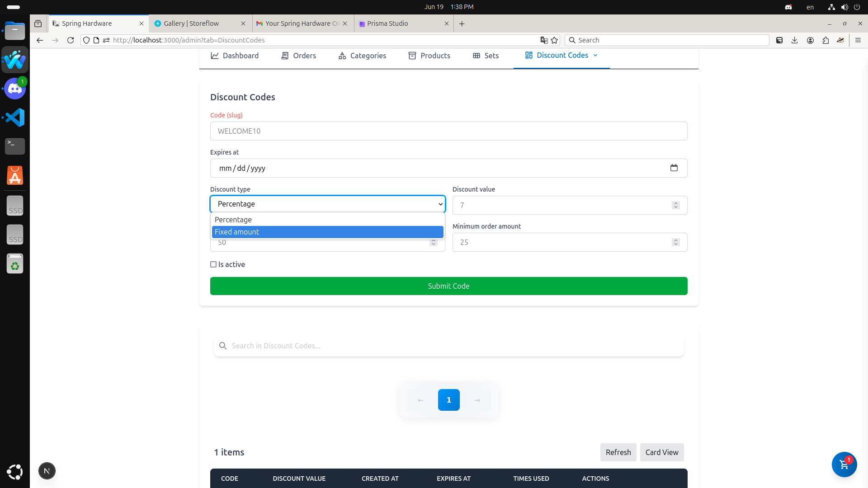Bookmark this page with star icon
868x488 pixels.
pyautogui.click(x=555, y=40)
